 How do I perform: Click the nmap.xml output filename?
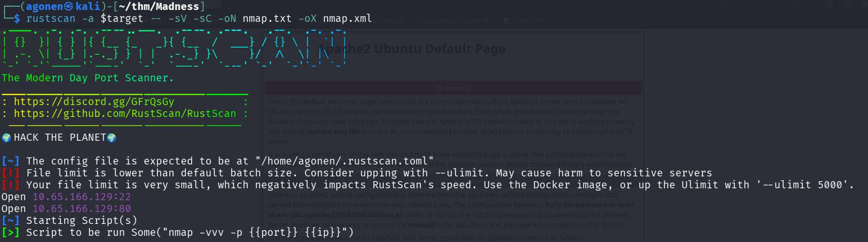(347, 19)
